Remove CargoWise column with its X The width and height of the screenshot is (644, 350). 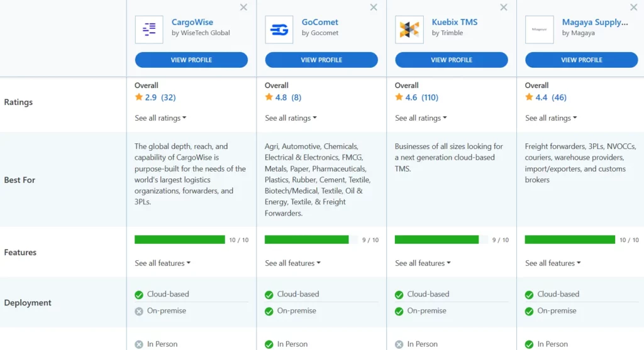[x=243, y=8]
